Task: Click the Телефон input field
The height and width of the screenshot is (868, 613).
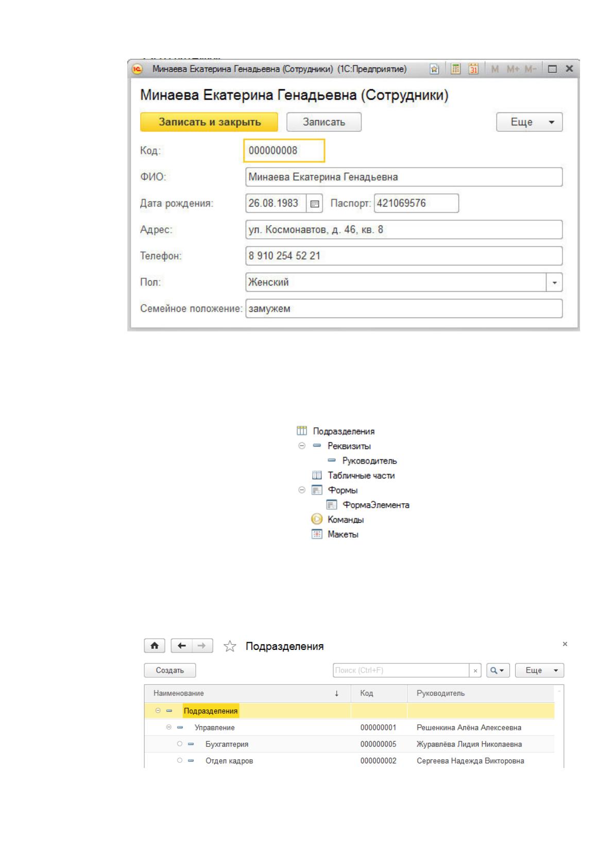Action: tap(404, 256)
